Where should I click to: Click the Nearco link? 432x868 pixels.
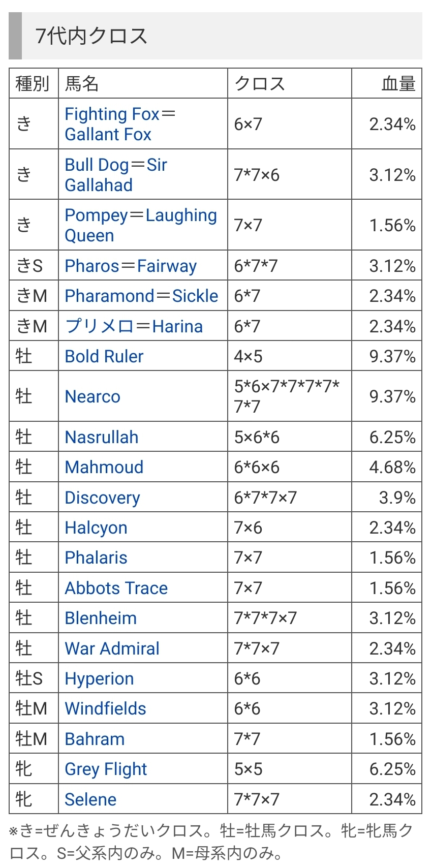tap(92, 396)
